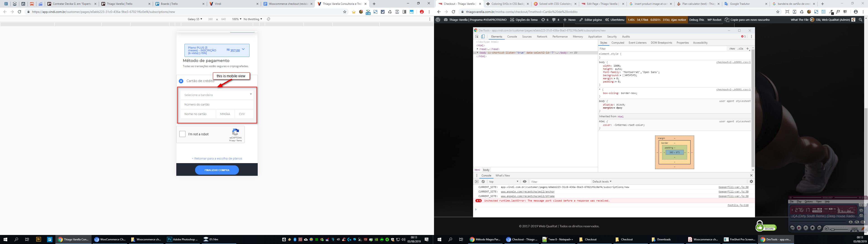Activate the DevTools element inspector icon

[x=477, y=37]
